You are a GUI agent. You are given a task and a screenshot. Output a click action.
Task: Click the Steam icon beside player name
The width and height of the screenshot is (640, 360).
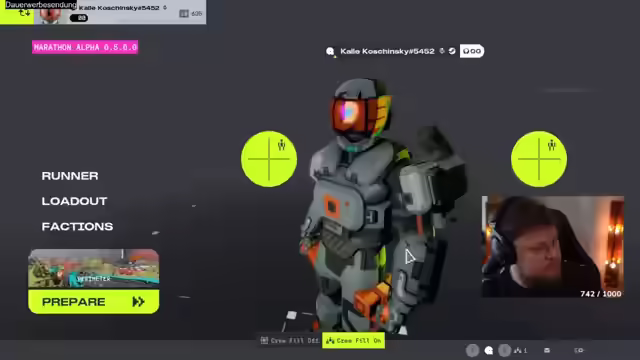pos(452,51)
